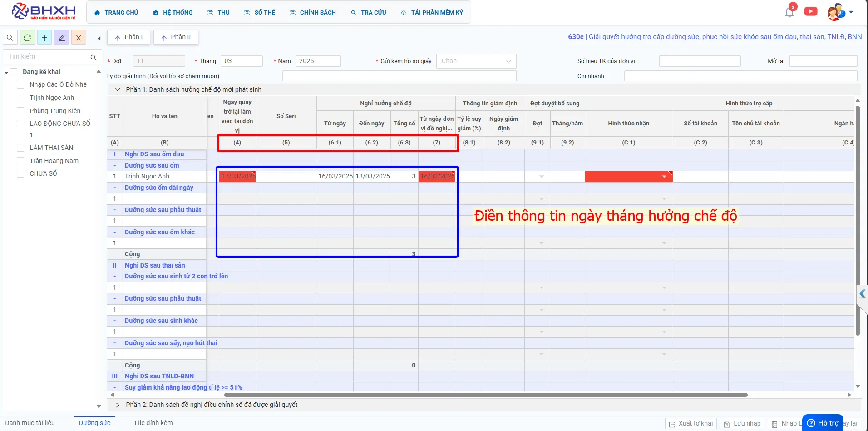Open the Gửi kèm hồ sơ giấy dropdown
The height and width of the screenshot is (431, 868).
tap(476, 61)
